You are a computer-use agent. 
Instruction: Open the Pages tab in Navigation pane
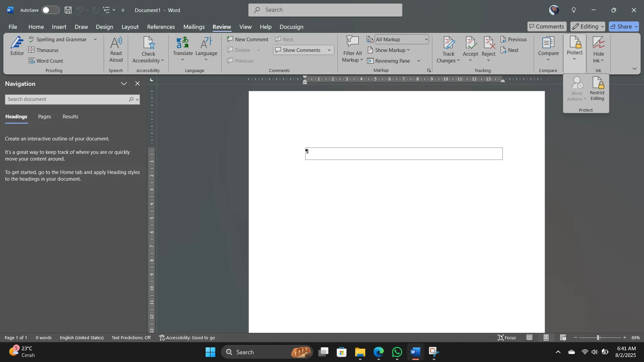pos(45,117)
